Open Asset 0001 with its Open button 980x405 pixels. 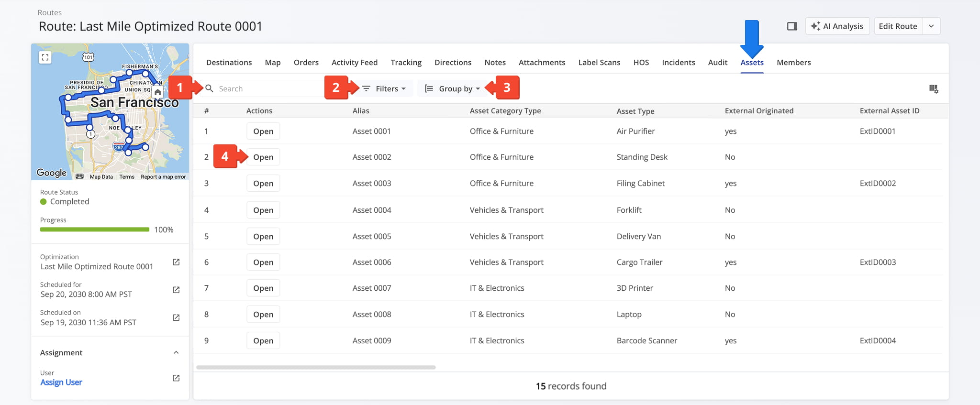point(263,131)
